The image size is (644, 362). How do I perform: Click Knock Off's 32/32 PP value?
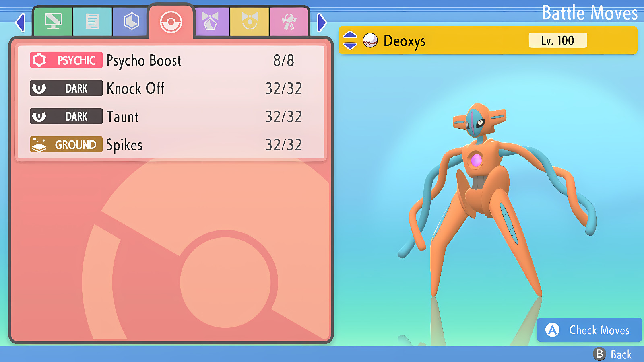coord(284,88)
